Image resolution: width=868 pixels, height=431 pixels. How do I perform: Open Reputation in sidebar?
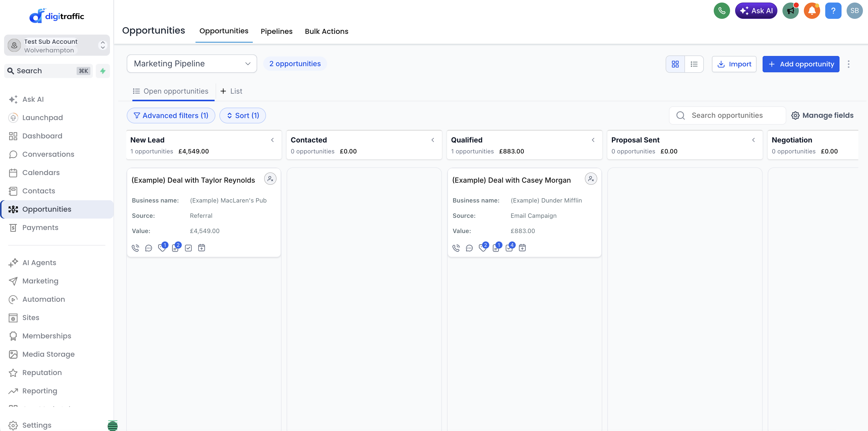[x=57, y=373]
